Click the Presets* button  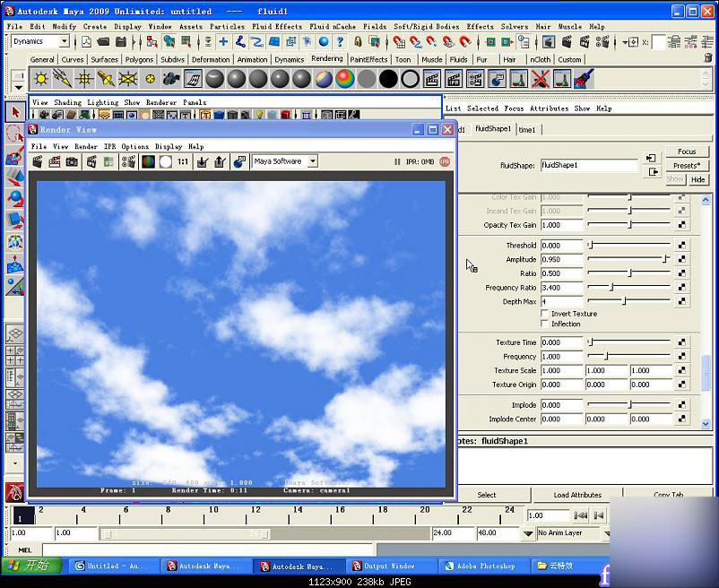coord(687,166)
